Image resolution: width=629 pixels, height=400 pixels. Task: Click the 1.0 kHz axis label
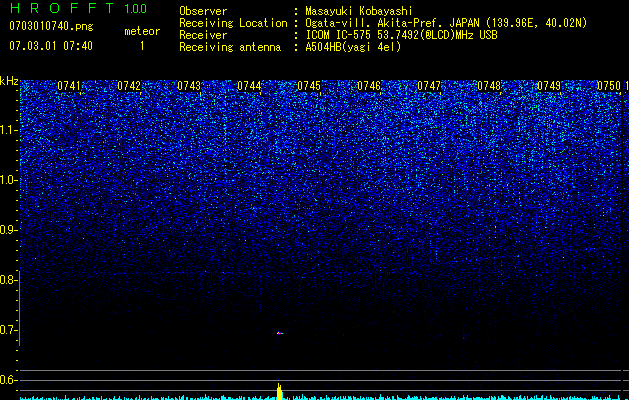8,180
